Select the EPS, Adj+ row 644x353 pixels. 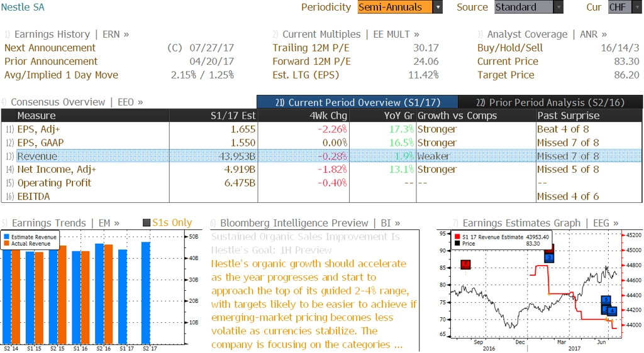point(321,129)
